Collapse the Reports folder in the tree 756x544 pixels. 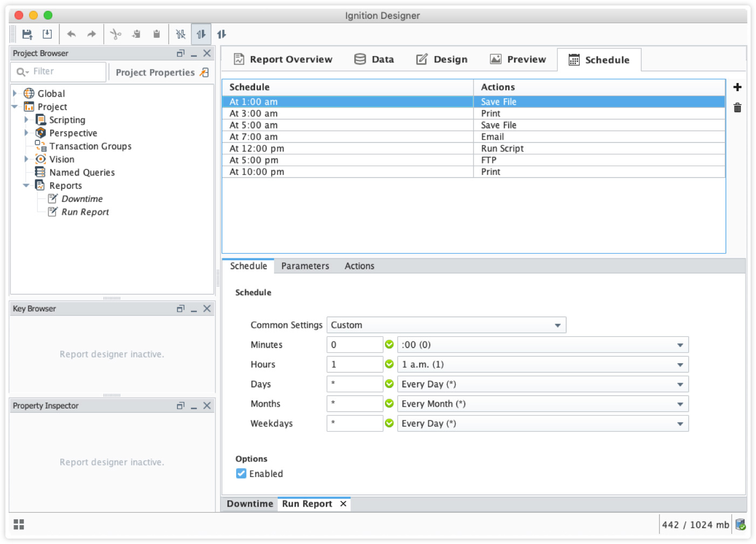(26, 186)
